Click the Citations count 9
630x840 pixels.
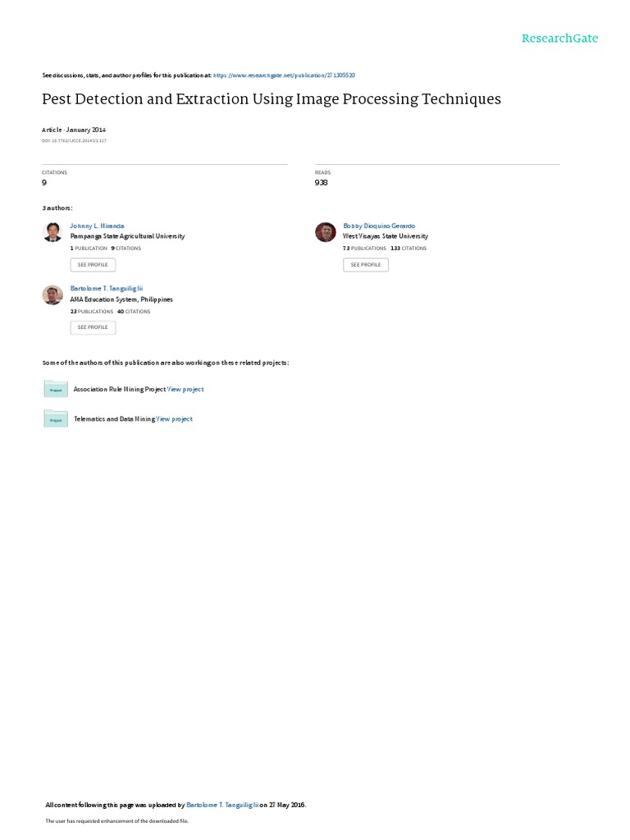pos(44,183)
